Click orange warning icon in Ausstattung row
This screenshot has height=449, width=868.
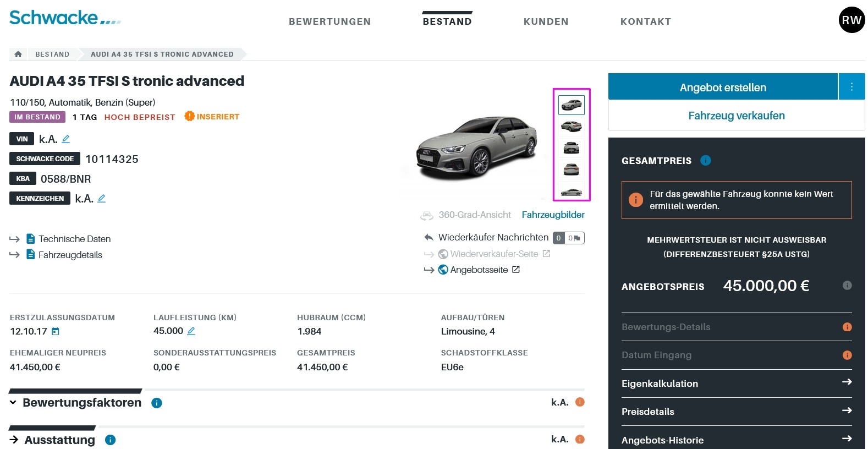[x=580, y=439]
